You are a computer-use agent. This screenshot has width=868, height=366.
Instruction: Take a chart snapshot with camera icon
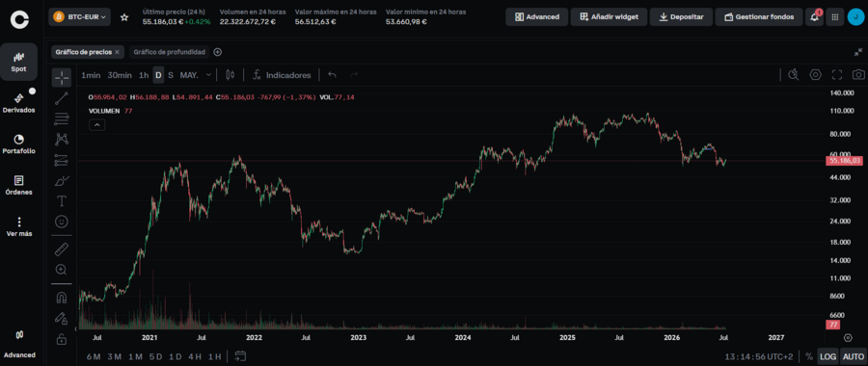[858, 74]
